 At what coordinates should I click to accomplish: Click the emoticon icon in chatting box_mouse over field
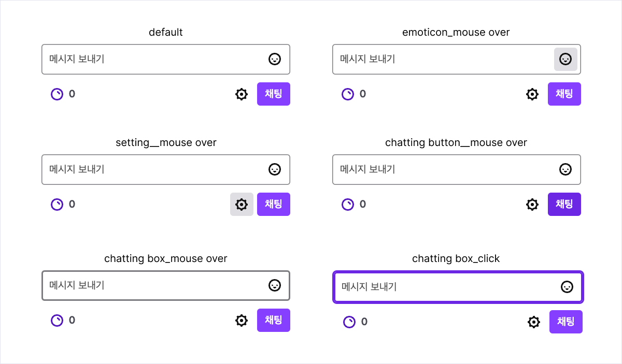tap(275, 285)
